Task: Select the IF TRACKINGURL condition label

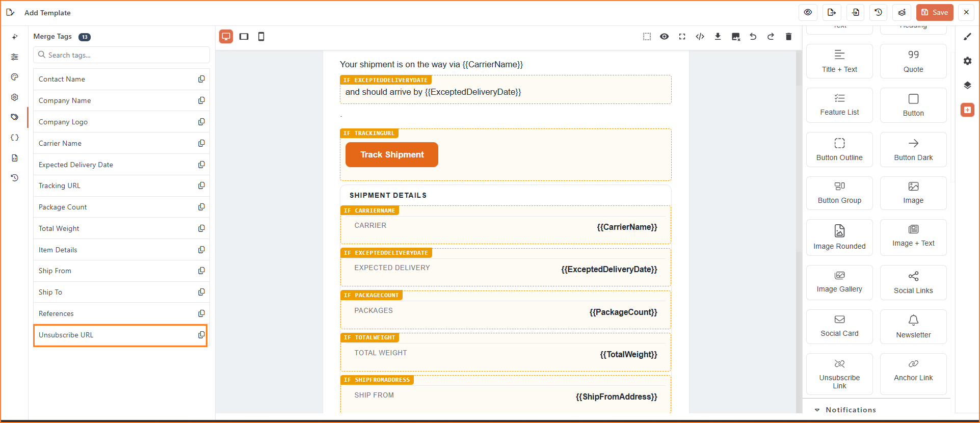Action: click(x=369, y=134)
